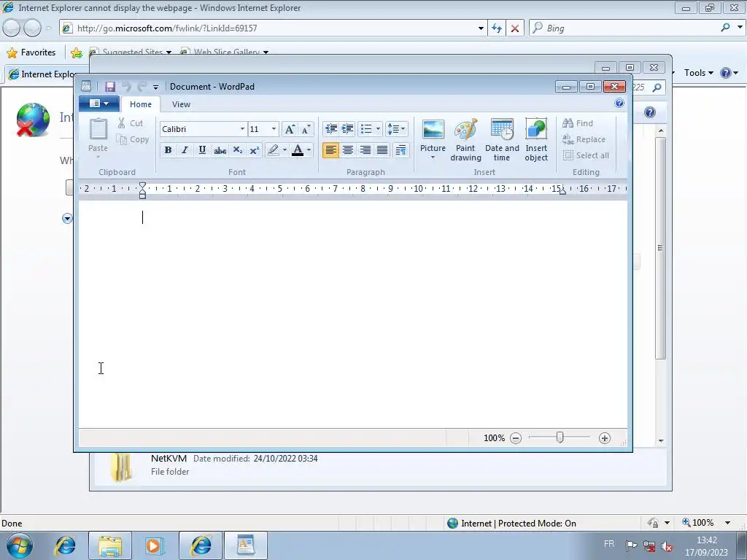Open the Line spacing dropdown
The width and height of the screenshot is (747, 560).
[396, 129]
